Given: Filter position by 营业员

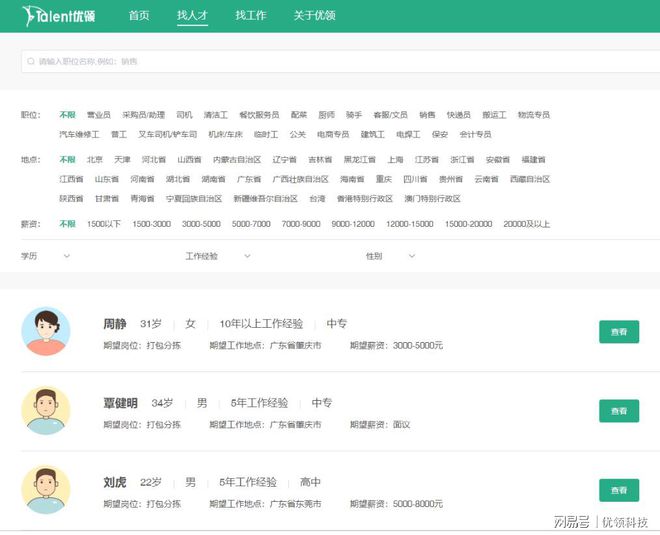Looking at the screenshot, I should (x=98, y=114).
